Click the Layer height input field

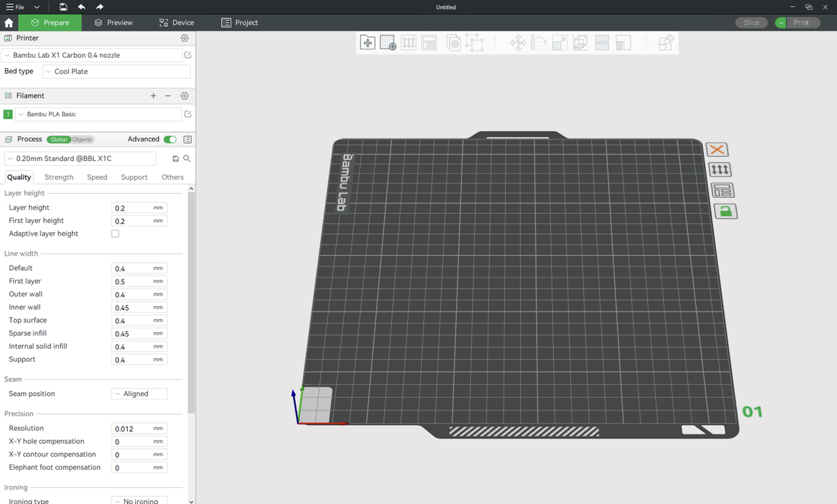click(131, 208)
